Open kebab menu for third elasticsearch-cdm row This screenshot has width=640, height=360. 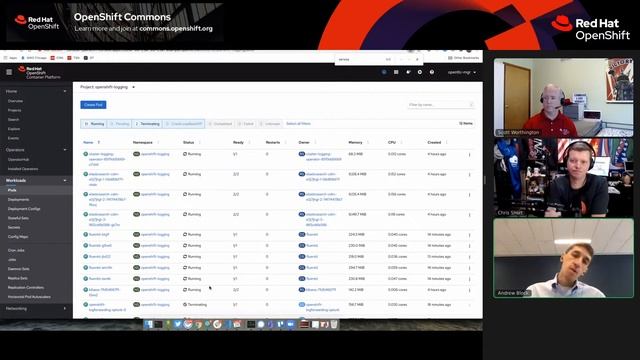pos(469,215)
